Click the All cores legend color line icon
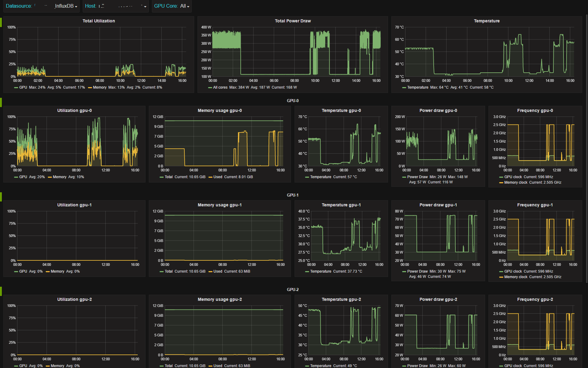The width and height of the screenshot is (588, 368). [210, 88]
